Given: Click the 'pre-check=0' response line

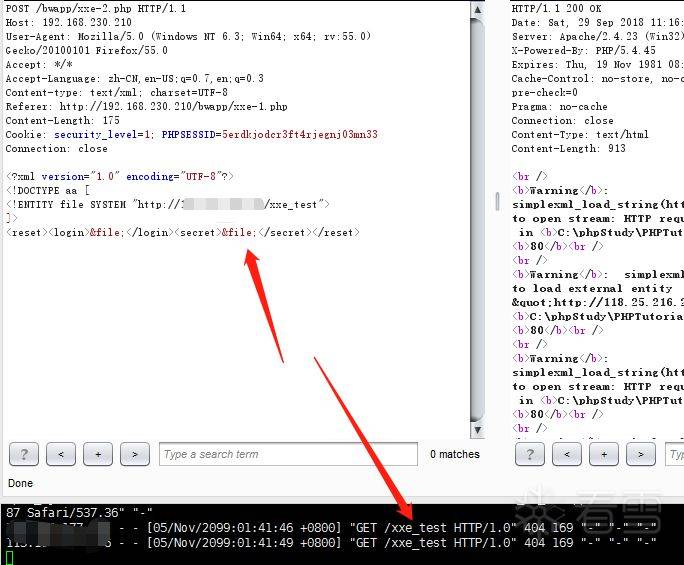Looking at the screenshot, I should tap(544, 92).
